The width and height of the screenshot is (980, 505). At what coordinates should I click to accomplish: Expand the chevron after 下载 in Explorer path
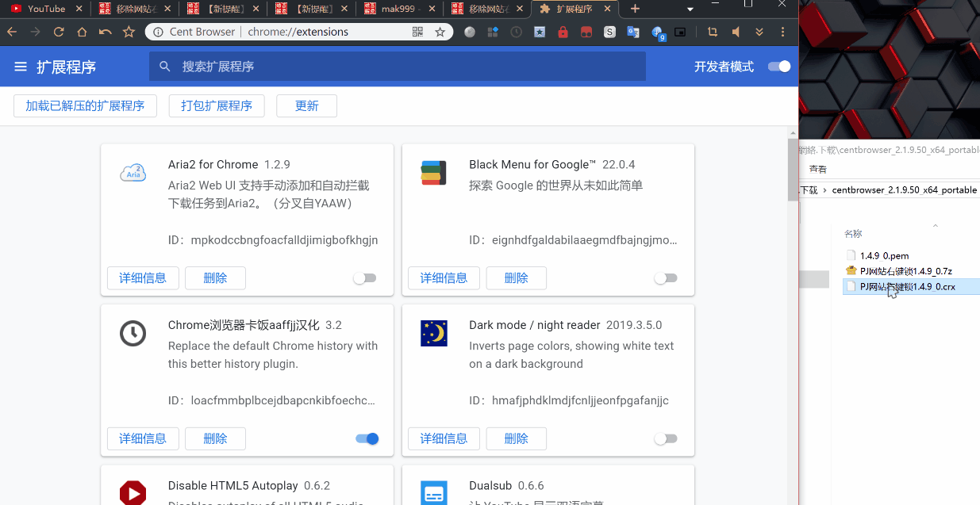click(x=824, y=190)
